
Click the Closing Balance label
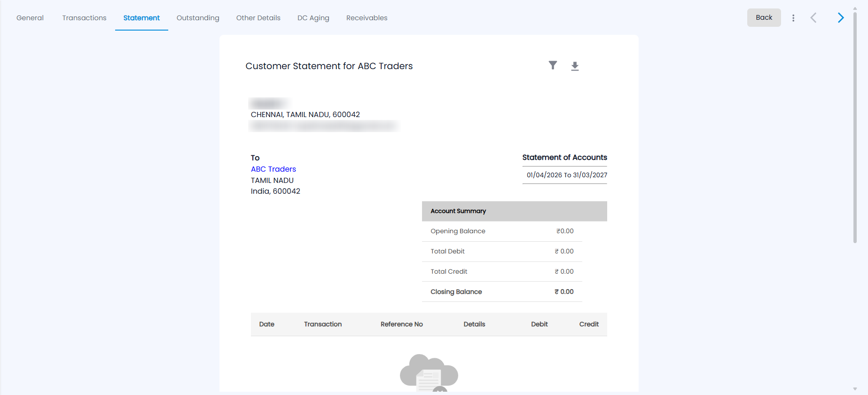pos(456,292)
